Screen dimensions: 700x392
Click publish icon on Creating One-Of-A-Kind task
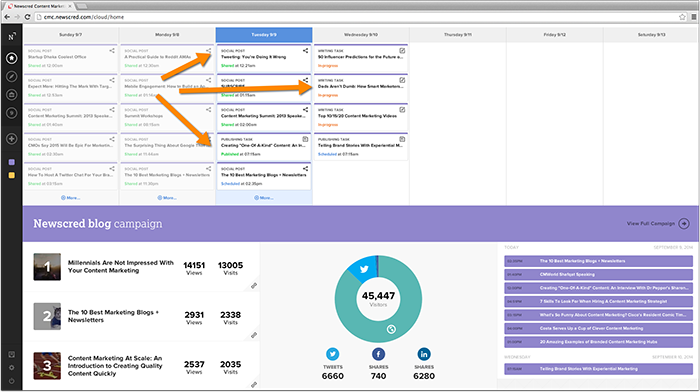(305, 139)
